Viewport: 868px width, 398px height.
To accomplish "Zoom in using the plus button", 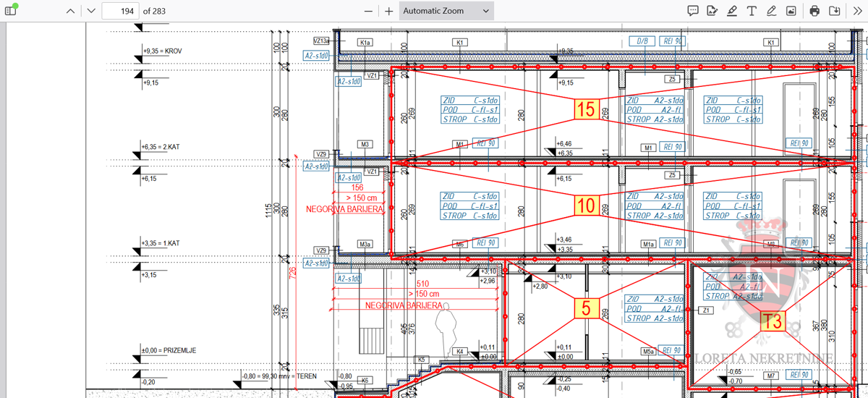I will coord(389,11).
